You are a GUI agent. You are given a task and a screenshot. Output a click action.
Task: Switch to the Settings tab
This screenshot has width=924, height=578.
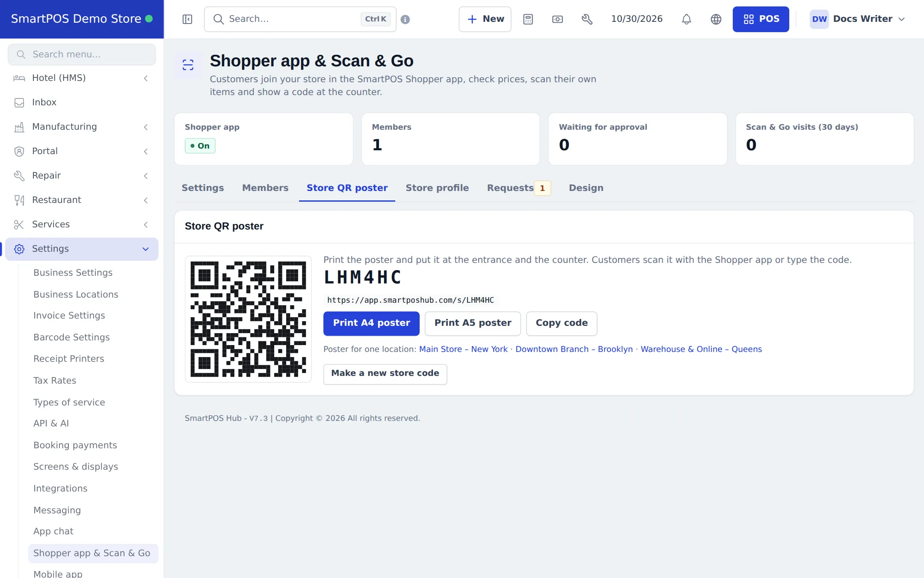(x=203, y=188)
